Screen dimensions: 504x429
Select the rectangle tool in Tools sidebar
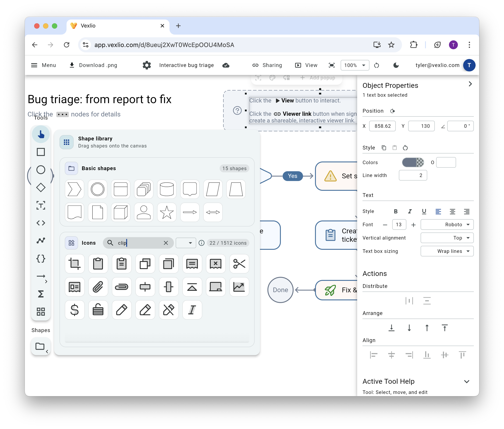click(41, 152)
